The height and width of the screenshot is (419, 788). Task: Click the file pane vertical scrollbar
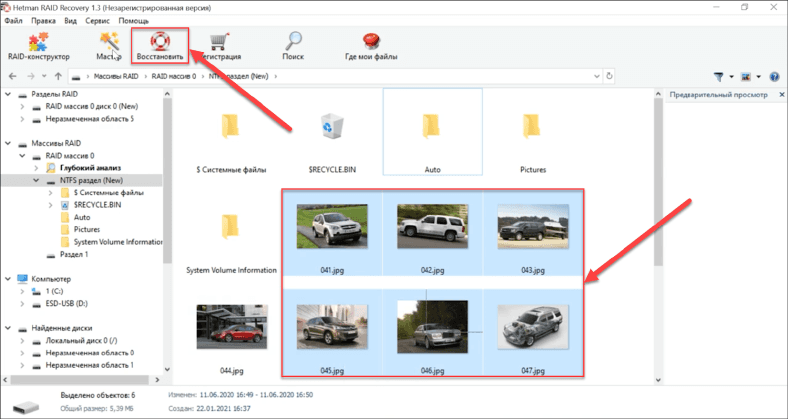pos(658,181)
